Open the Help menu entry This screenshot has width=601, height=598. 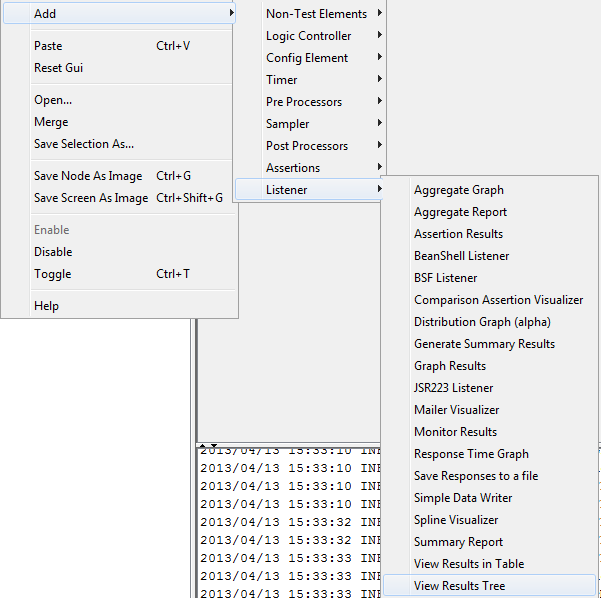coord(46,306)
